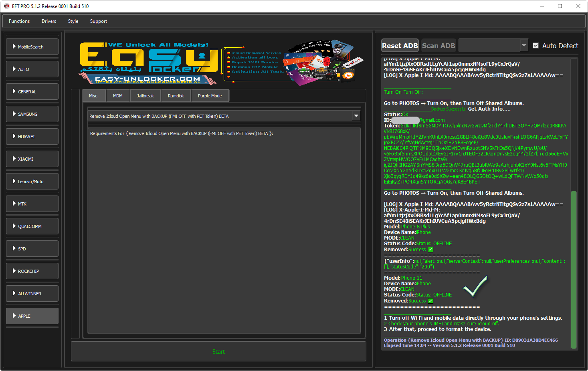Click the requirements text area
588x371 pixels.
[x=224, y=230]
